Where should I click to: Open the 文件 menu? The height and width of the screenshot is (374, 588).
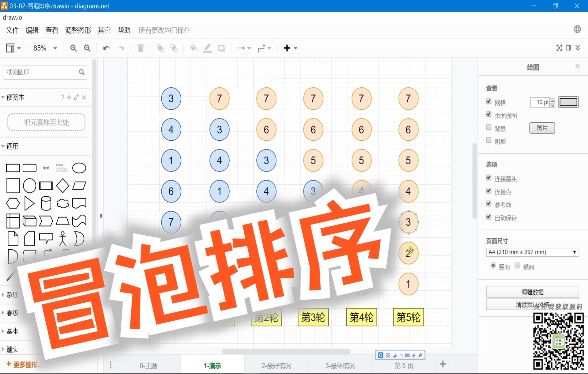pos(12,30)
